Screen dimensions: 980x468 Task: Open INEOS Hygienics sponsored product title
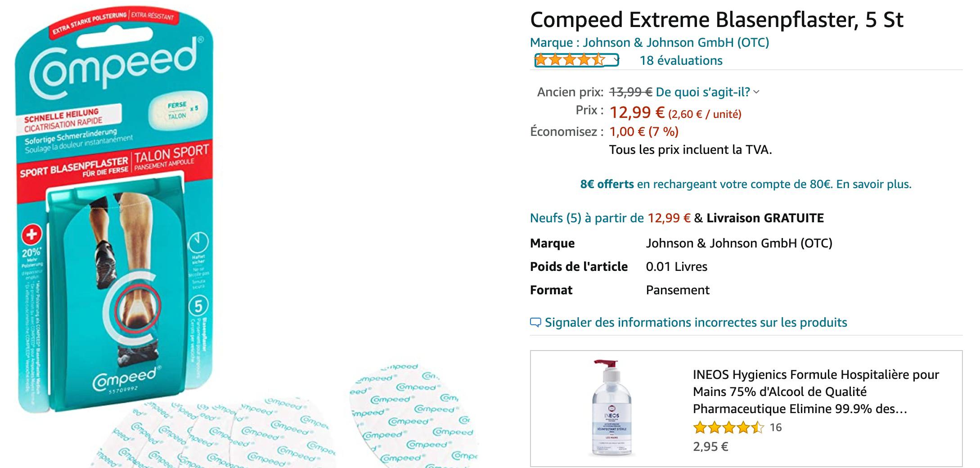[x=816, y=391]
